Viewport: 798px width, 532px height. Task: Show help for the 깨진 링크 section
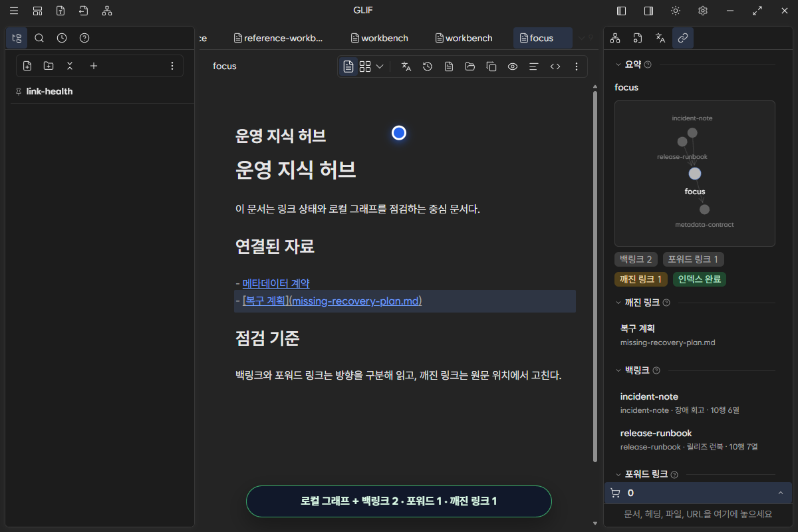point(666,303)
